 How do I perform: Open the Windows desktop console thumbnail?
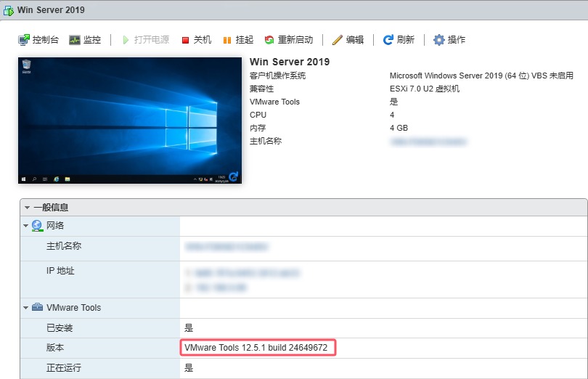point(129,120)
